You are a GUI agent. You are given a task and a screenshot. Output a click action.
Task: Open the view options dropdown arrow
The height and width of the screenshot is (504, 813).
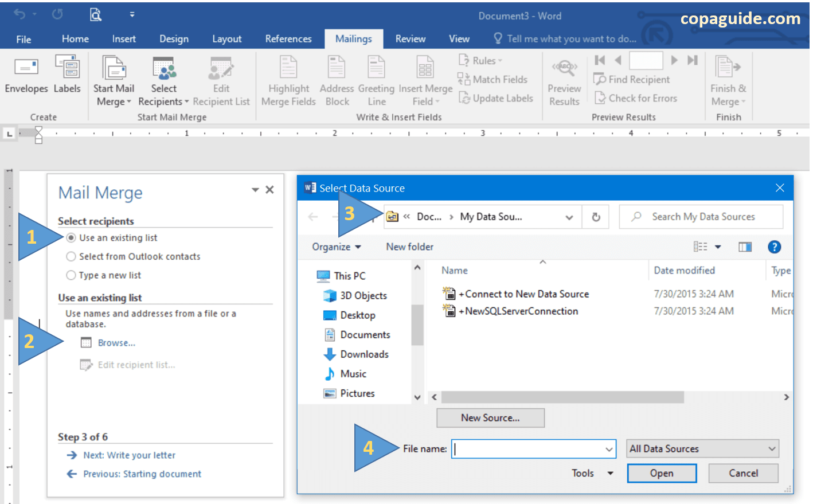click(718, 247)
